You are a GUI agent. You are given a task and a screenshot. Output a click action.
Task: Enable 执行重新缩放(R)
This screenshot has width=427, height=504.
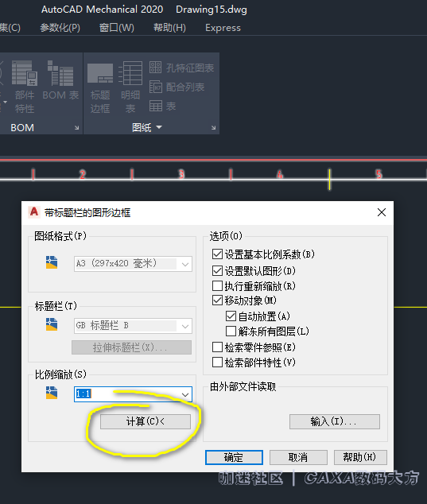tap(217, 285)
